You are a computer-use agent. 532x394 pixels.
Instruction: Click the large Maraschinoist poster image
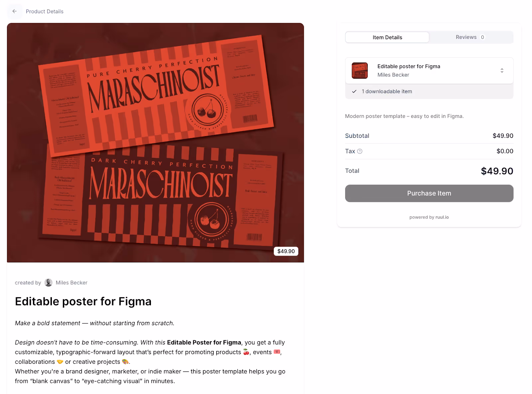point(155,143)
